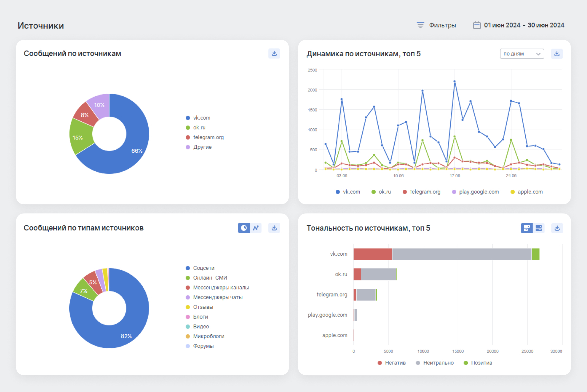Click the vk.com peak point near 17.06
The image size is (587, 392).
pos(454,81)
